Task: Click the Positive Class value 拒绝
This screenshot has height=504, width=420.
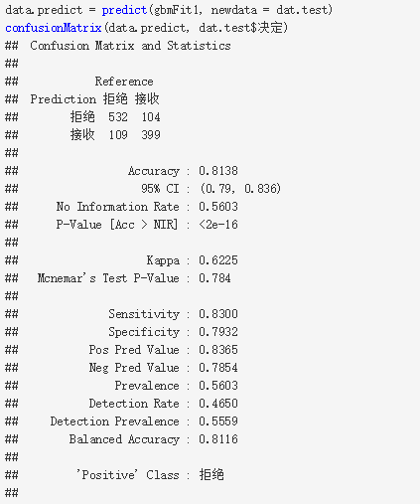Action: click(x=211, y=475)
